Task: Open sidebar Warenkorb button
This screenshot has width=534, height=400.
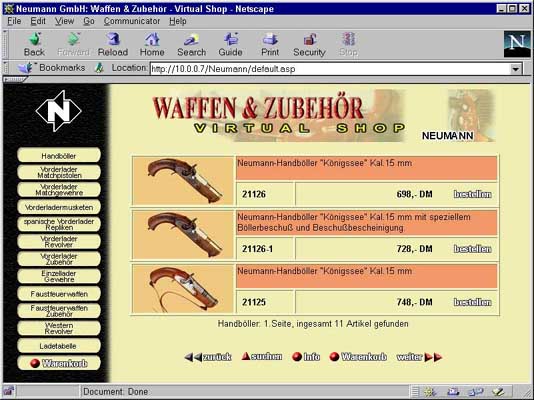Action: pyautogui.click(x=59, y=363)
